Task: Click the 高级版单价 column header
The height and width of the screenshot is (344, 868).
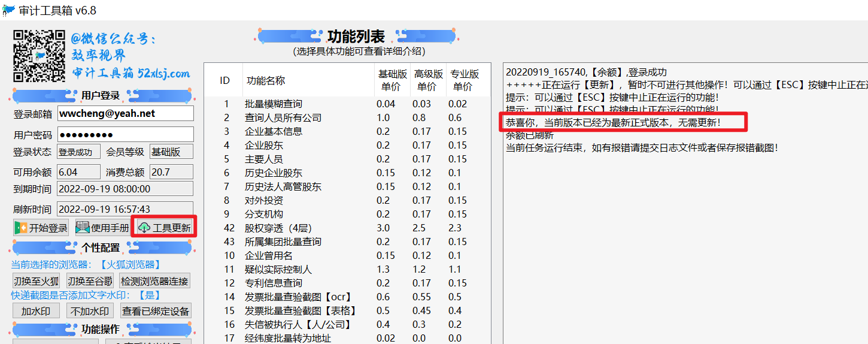Action: point(428,80)
